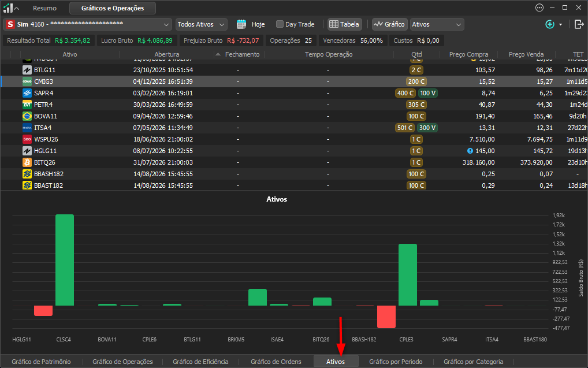Viewport: 588px width, 368px height.
Task: Expand the Sim 4160 account dropdown
Action: click(87, 24)
